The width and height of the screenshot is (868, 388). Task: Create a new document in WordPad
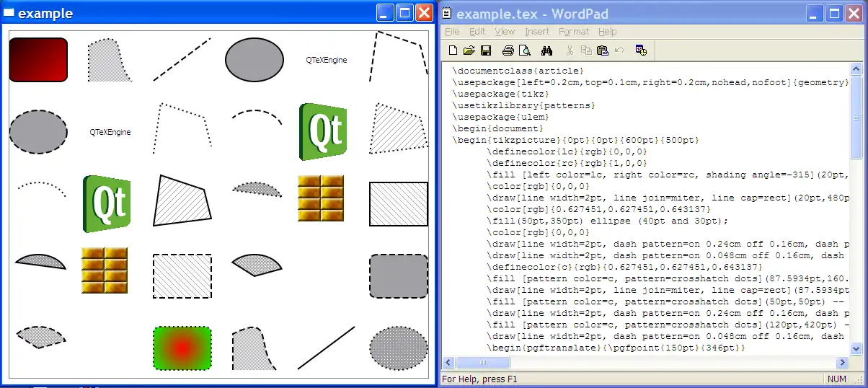pos(453,50)
